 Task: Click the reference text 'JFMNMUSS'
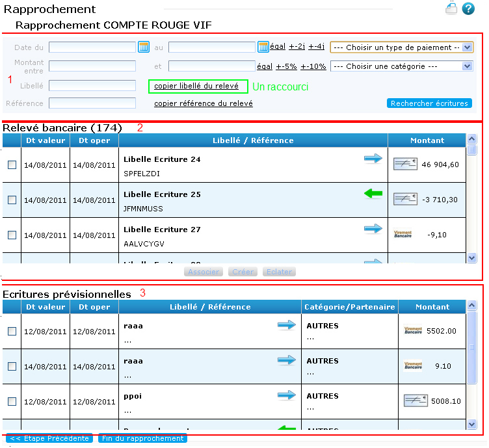click(143, 209)
